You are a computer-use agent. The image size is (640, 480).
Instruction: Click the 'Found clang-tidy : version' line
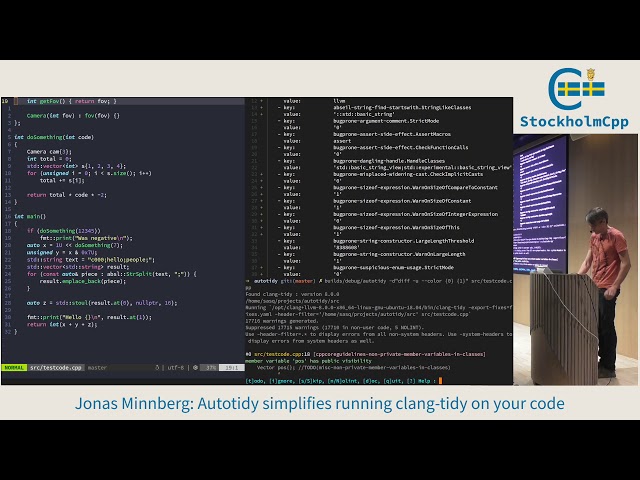(292, 294)
